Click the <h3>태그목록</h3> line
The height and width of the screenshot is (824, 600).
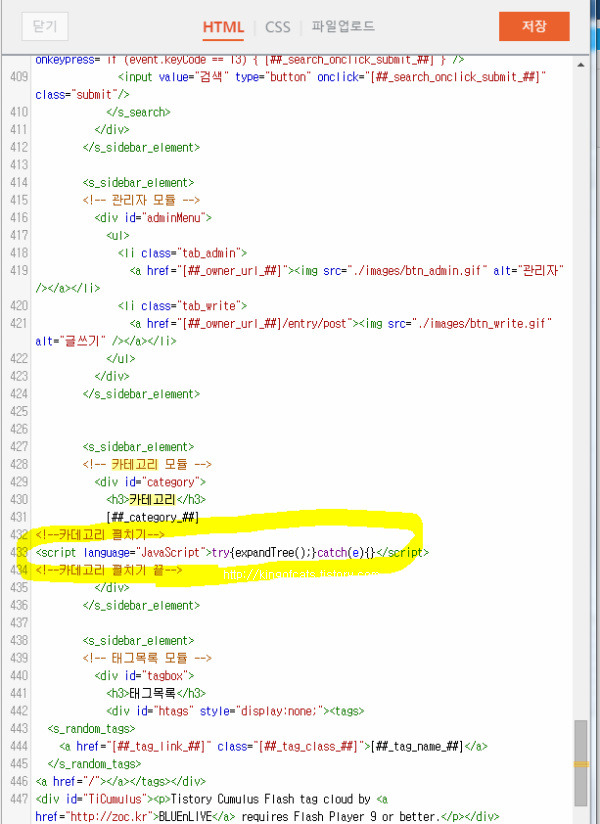pyautogui.click(x=156, y=693)
